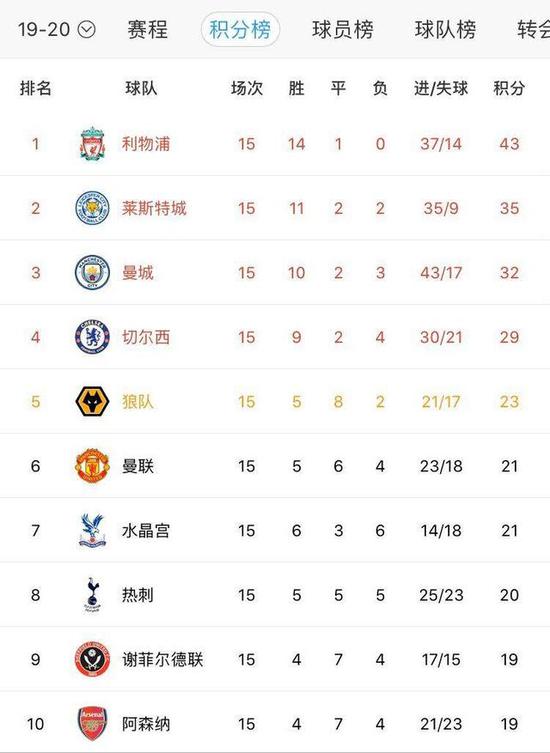Open the Tottenham cockerel logo
Image resolution: width=550 pixels, height=753 pixels.
click(92, 595)
